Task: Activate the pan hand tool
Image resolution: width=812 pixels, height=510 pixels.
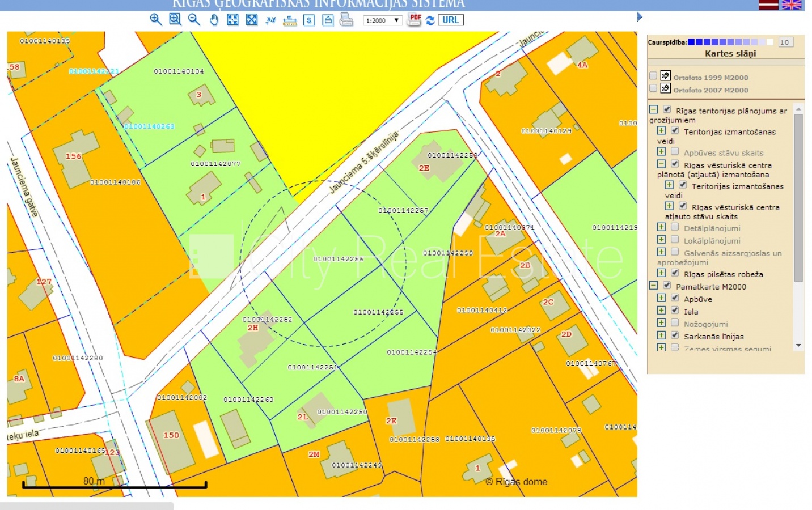Action: coord(214,20)
